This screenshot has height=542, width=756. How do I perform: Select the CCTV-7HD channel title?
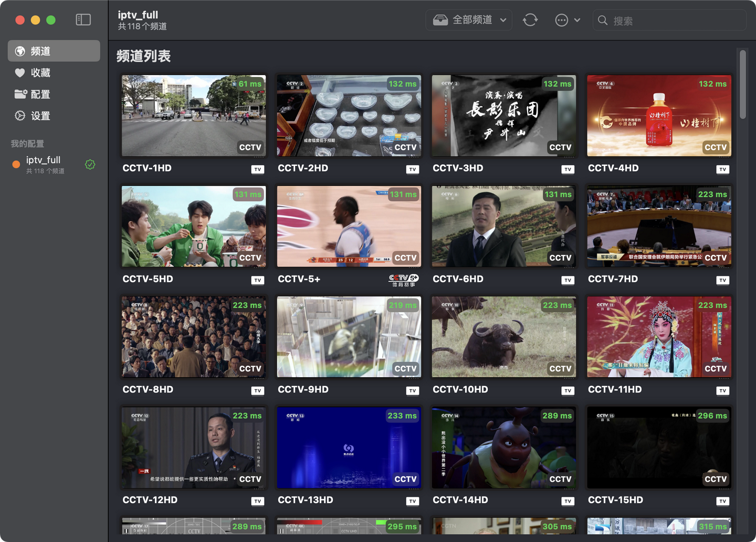point(613,279)
